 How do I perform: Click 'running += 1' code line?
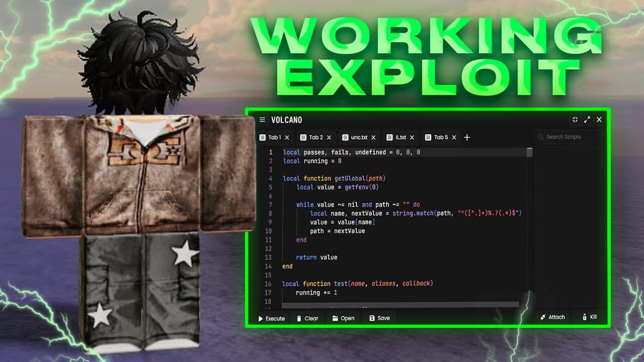coord(316,293)
